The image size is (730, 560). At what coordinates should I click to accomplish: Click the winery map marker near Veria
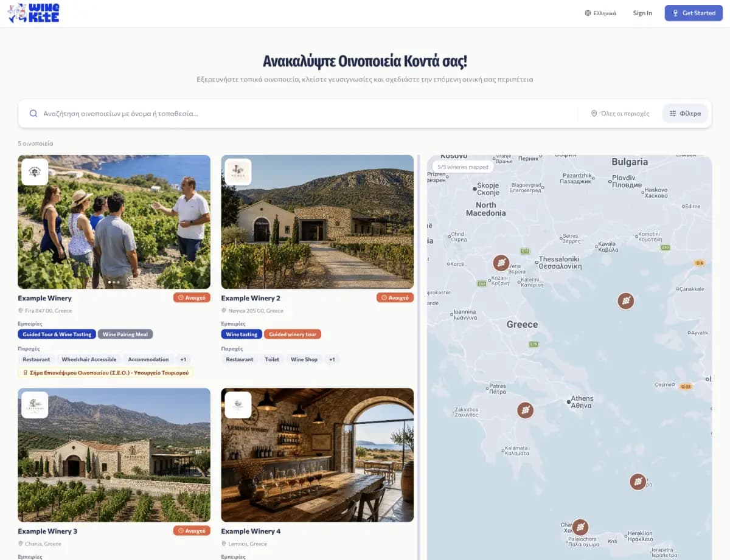(x=501, y=263)
